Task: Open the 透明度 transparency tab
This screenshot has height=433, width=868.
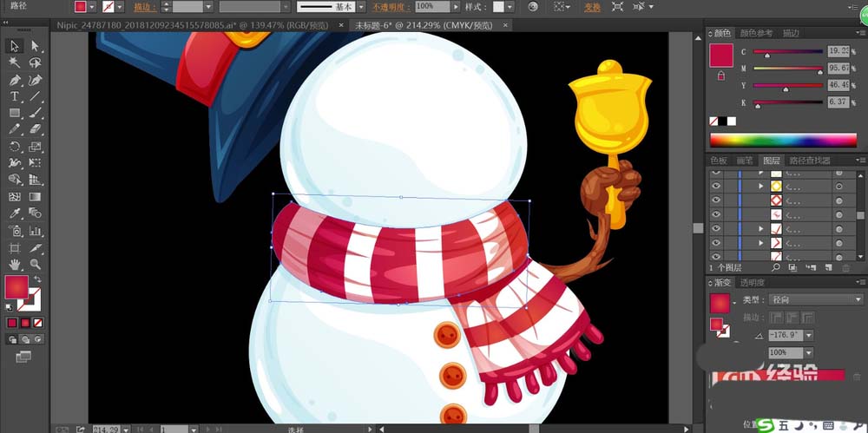Action: tap(753, 282)
